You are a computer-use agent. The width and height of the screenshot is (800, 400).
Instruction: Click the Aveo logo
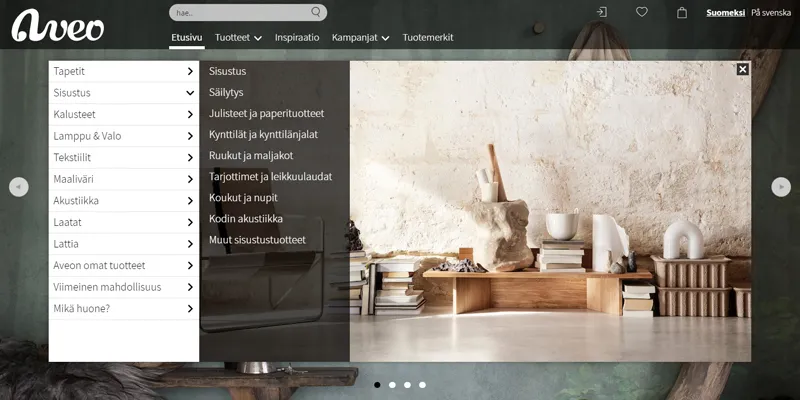click(x=57, y=24)
